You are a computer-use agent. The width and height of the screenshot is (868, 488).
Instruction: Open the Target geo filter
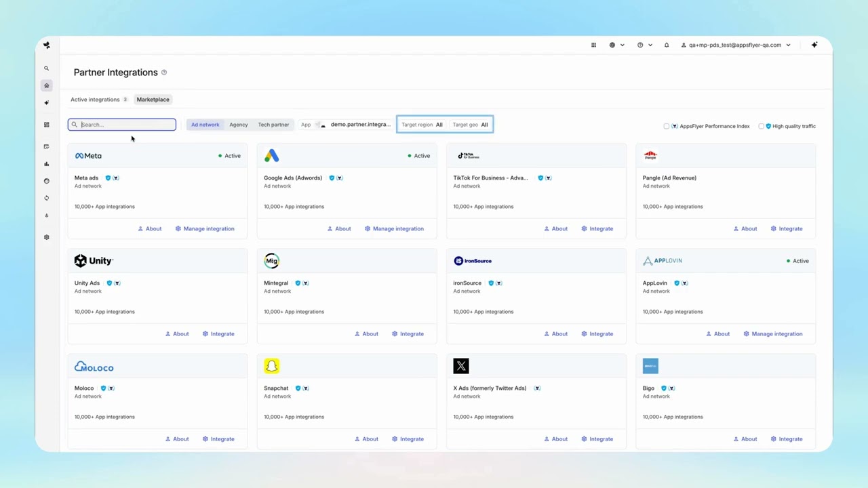coord(470,125)
